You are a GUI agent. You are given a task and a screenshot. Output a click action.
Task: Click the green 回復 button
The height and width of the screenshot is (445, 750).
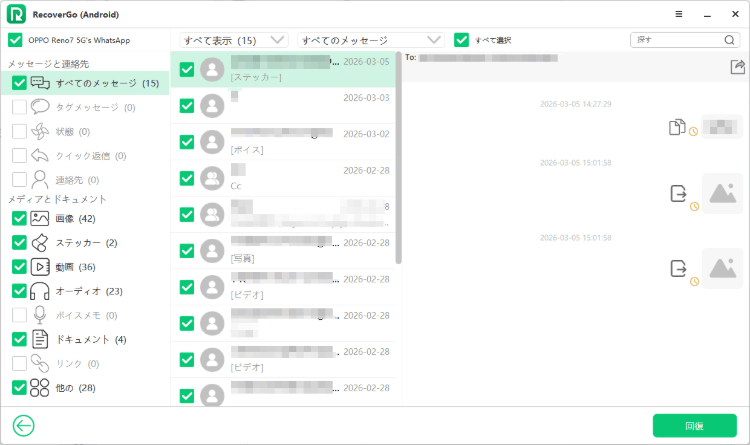click(x=695, y=425)
